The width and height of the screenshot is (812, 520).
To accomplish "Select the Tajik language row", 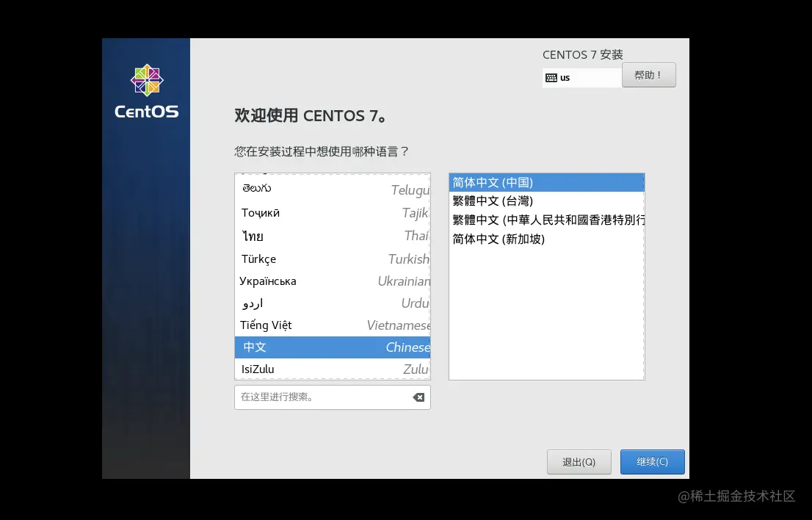I will click(333, 212).
